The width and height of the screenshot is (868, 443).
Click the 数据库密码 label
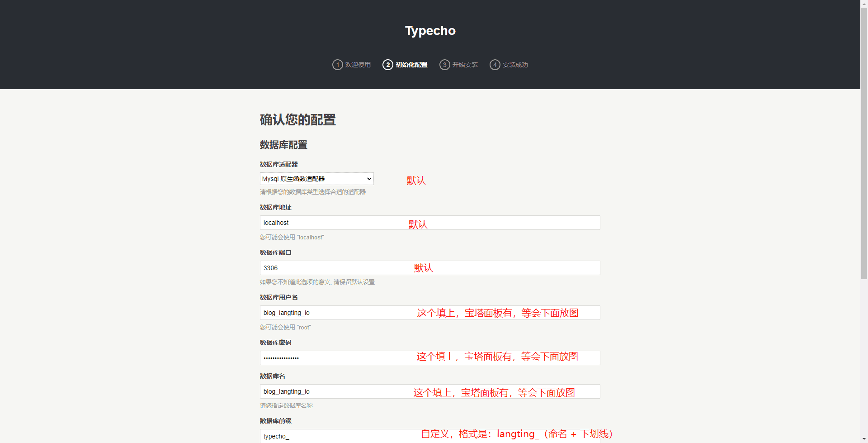276,343
